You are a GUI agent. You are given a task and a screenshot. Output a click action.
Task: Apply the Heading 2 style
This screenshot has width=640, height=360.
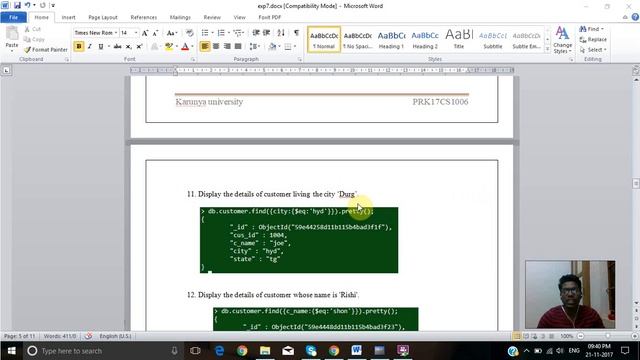425,40
